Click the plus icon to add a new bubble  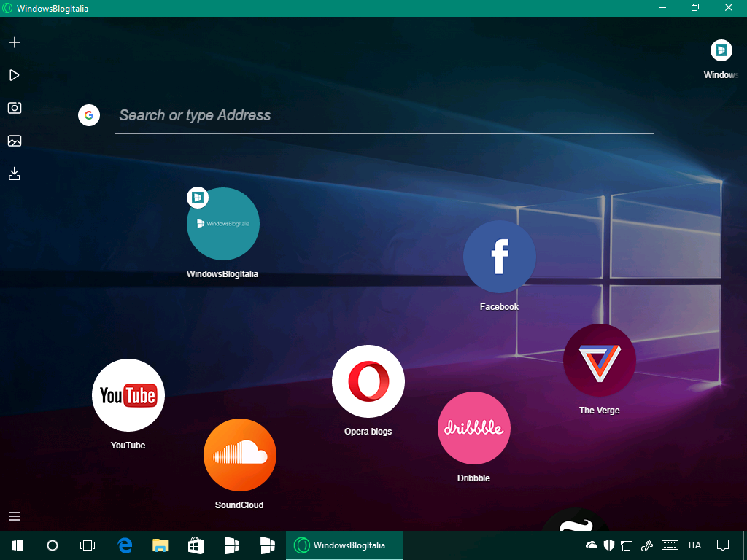point(15,42)
